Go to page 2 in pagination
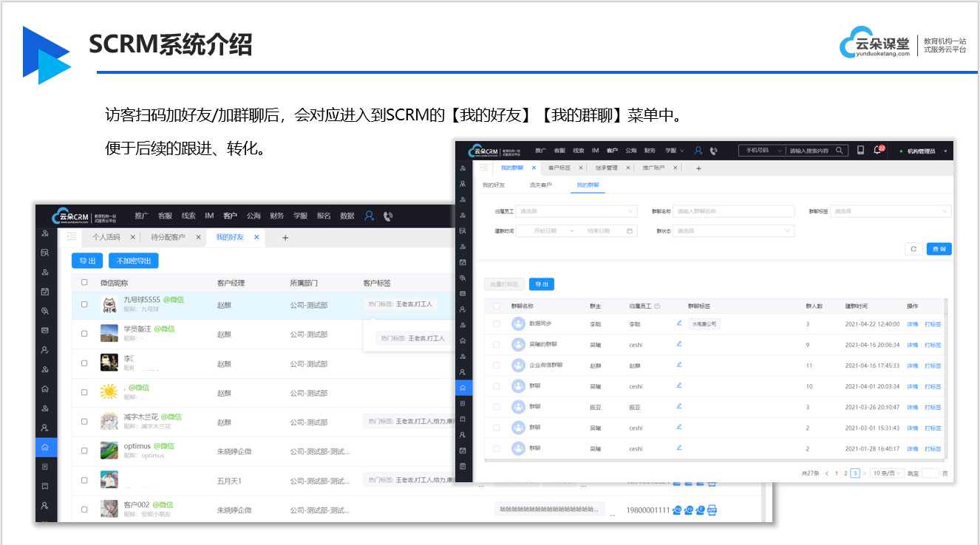 [x=845, y=473]
